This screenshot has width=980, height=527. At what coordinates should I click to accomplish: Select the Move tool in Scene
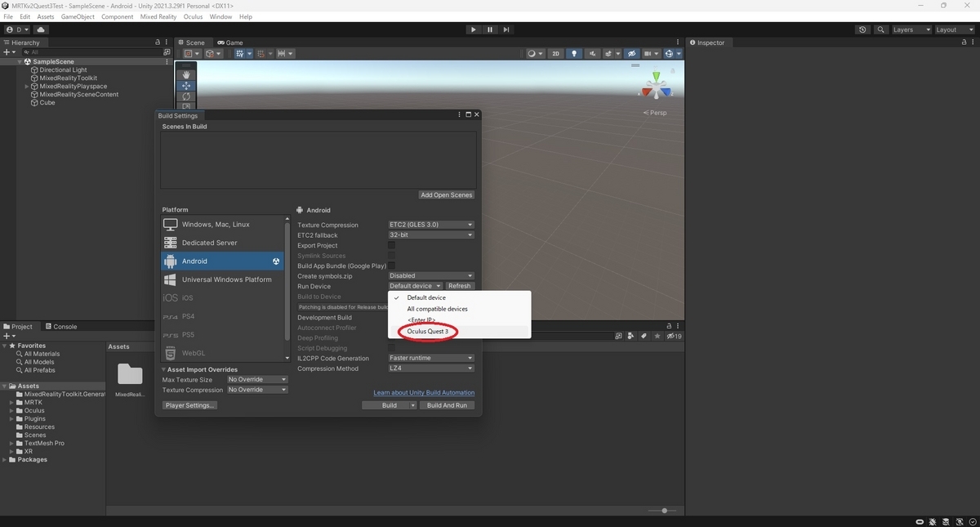[186, 86]
